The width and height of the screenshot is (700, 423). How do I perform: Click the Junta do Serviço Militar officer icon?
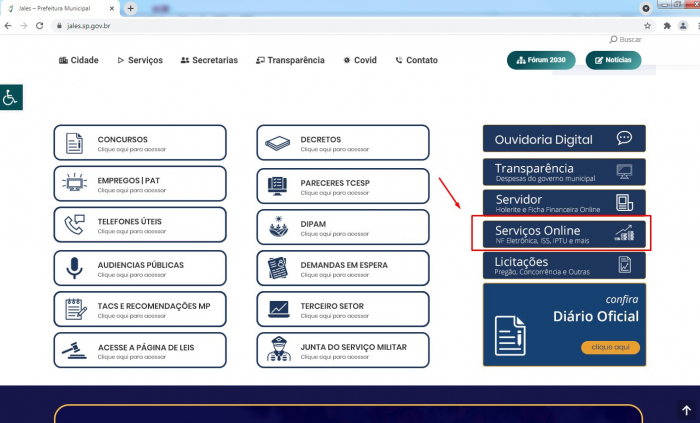point(279,349)
